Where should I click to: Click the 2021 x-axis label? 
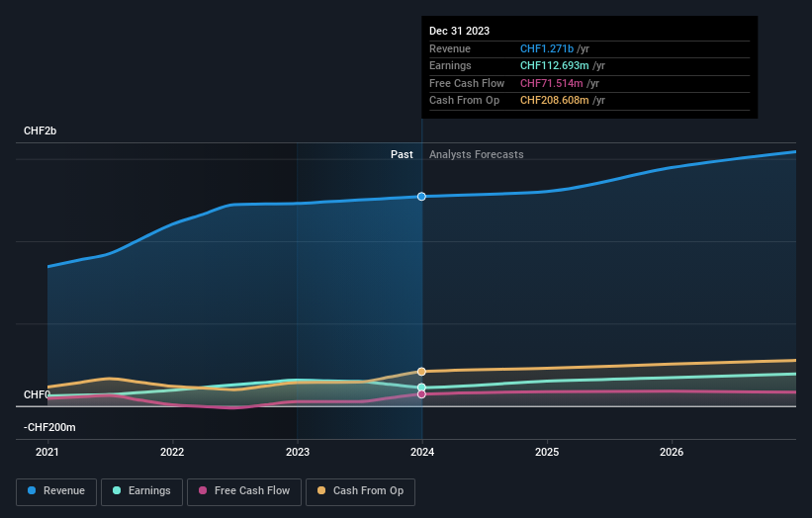pos(47,452)
